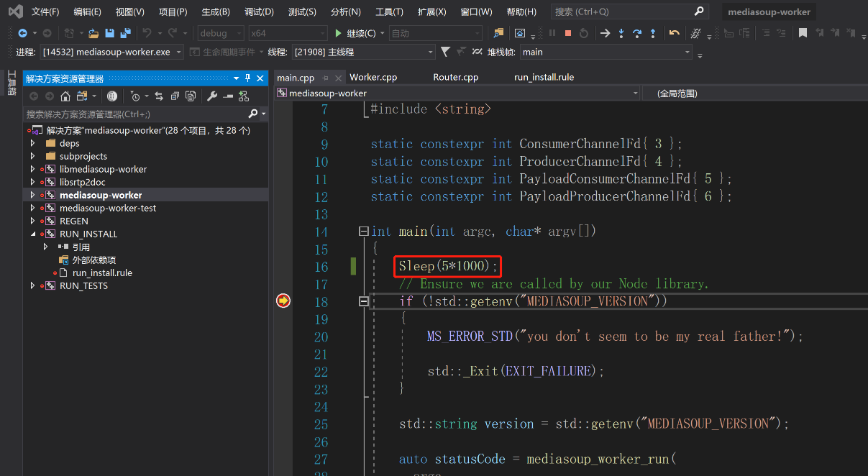Click the Restart debugging icon
Image resolution: width=868 pixels, height=476 pixels.
tap(584, 33)
